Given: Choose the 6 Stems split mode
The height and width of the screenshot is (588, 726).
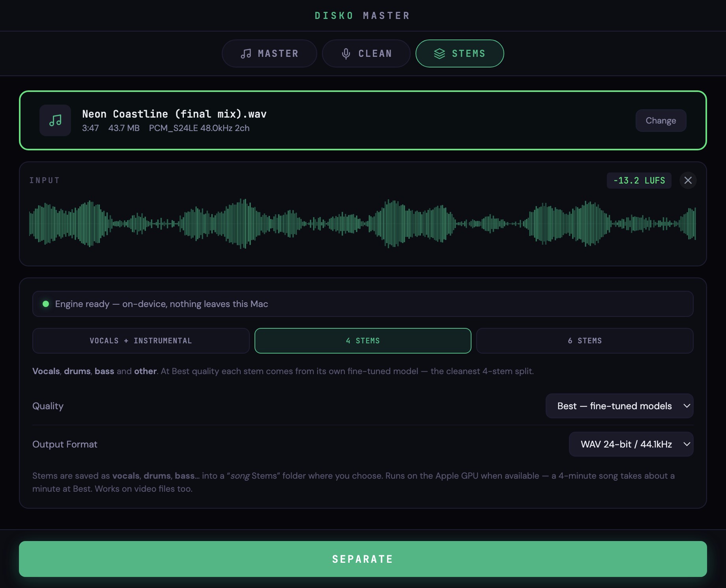Looking at the screenshot, I should (x=585, y=341).
